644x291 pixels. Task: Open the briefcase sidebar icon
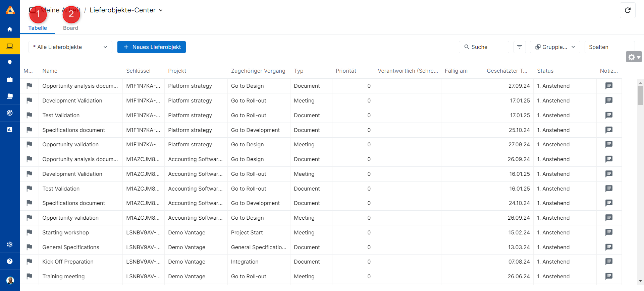pos(10,79)
